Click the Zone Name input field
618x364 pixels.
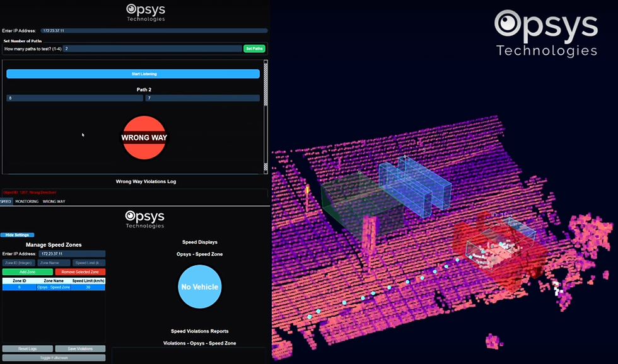[54, 263]
